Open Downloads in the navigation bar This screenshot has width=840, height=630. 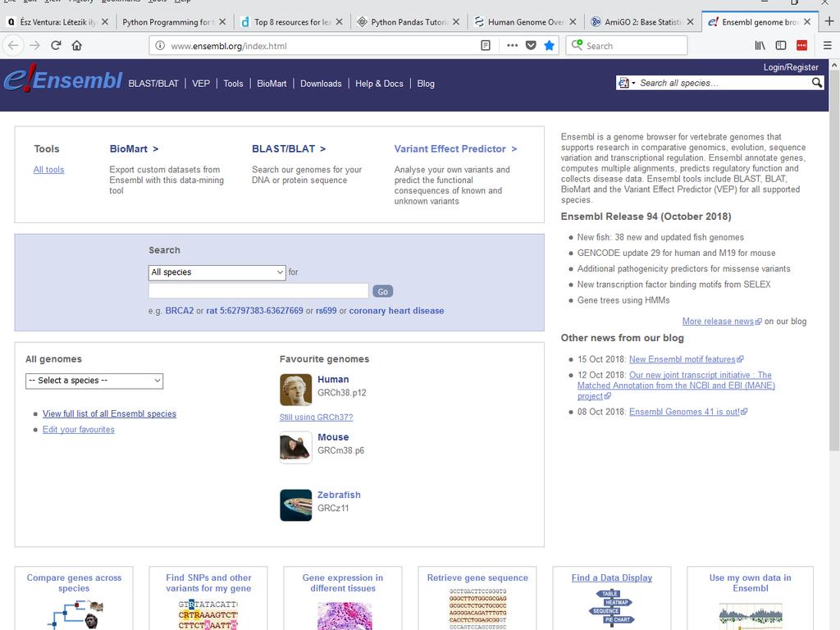pos(321,84)
